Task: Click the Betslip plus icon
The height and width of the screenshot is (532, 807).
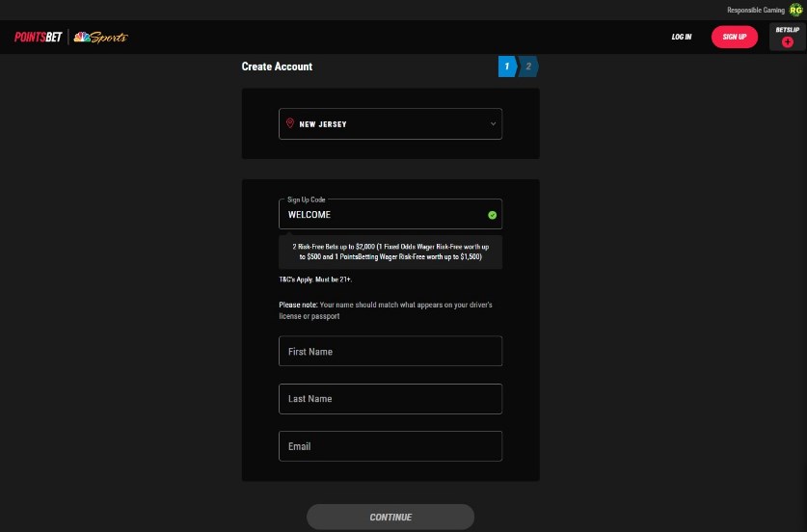Action: click(788, 42)
